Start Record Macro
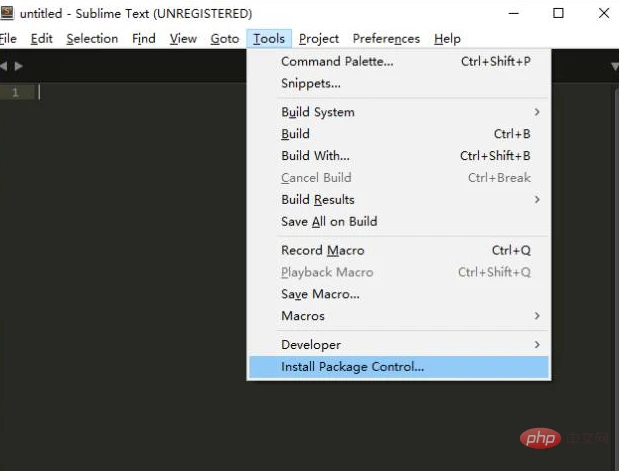The image size is (619, 471). [399, 250]
